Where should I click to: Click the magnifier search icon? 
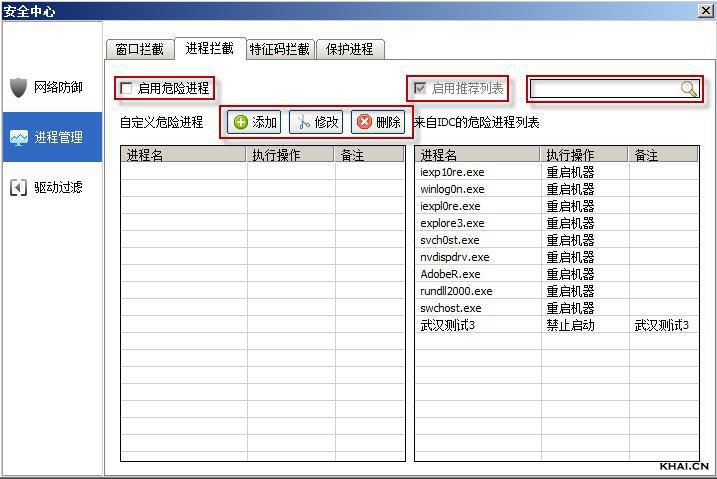coord(688,89)
